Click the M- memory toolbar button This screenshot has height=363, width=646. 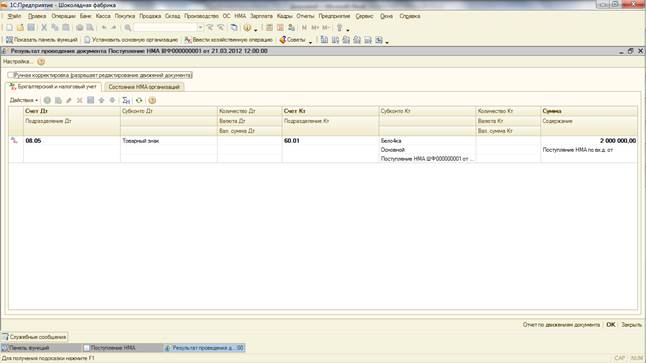coord(326,28)
